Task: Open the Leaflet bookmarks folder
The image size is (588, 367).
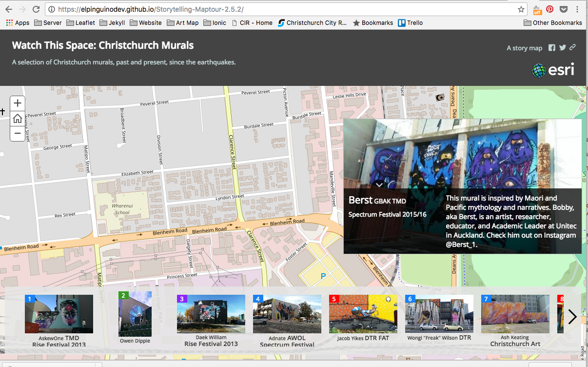Action: click(x=80, y=22)
